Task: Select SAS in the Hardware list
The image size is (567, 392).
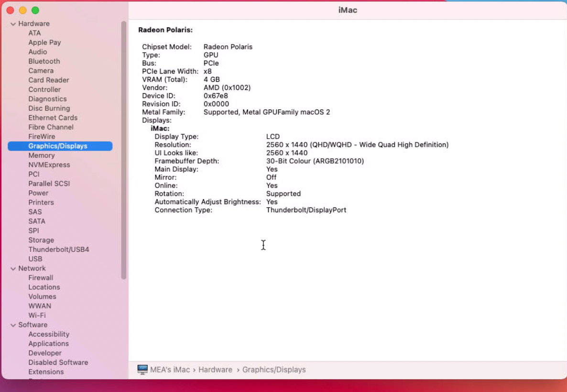Action: 35,212
